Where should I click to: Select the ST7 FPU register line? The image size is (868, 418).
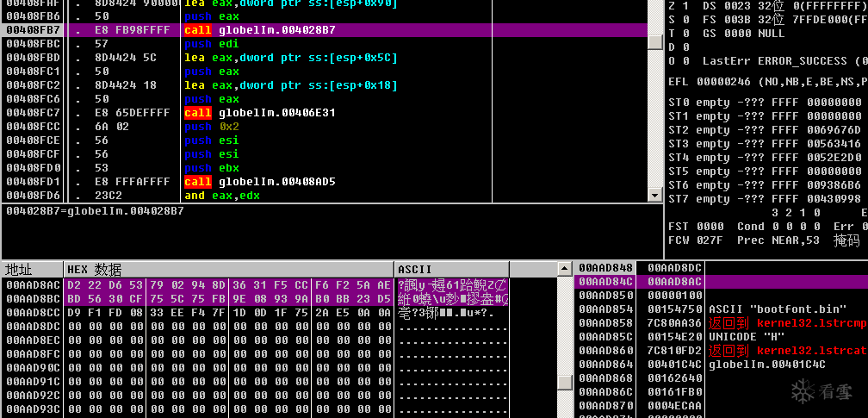(765, 198)
